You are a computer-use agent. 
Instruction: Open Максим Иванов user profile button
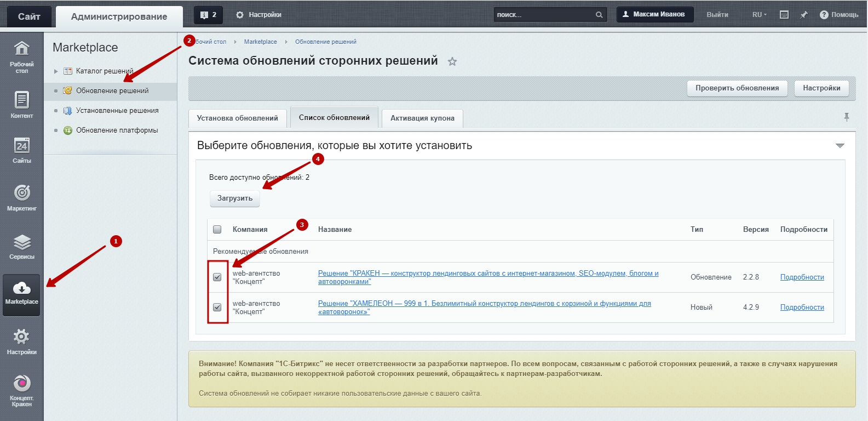(655, 14)
